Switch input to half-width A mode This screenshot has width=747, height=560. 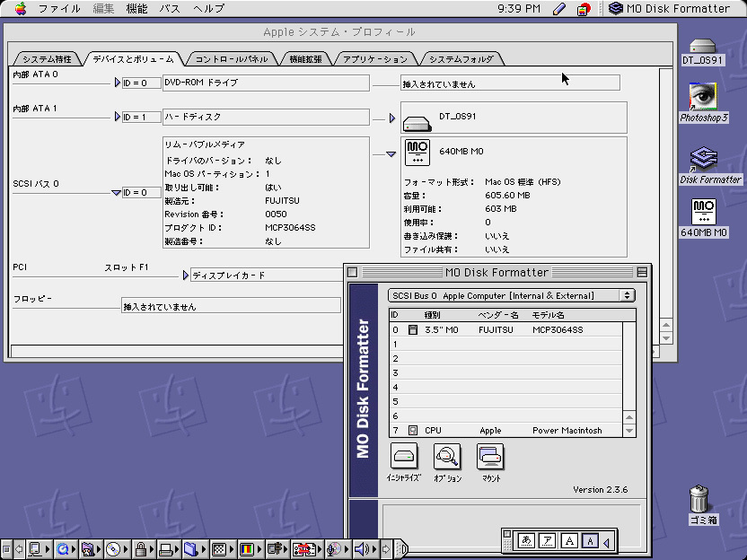pos(590,541)
